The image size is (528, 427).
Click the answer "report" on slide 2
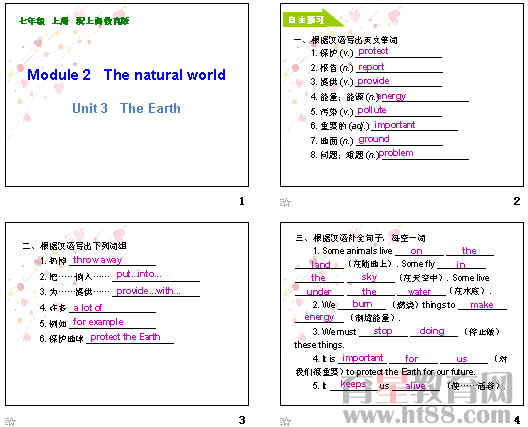click(371, 67)
